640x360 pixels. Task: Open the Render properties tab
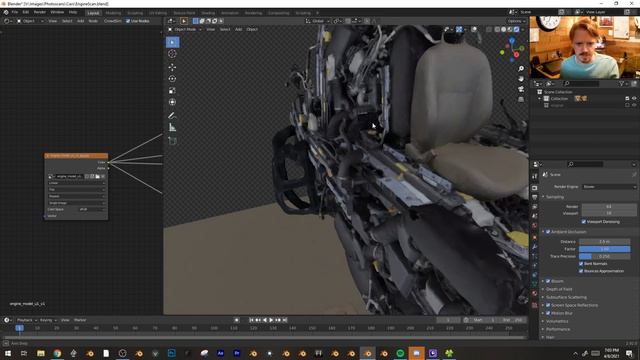pos(534,188)
